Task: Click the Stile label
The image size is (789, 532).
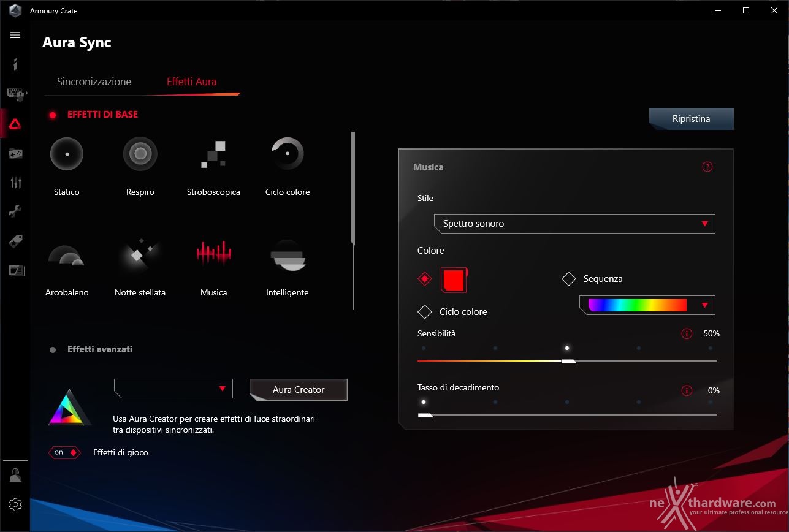Action: 425,199
